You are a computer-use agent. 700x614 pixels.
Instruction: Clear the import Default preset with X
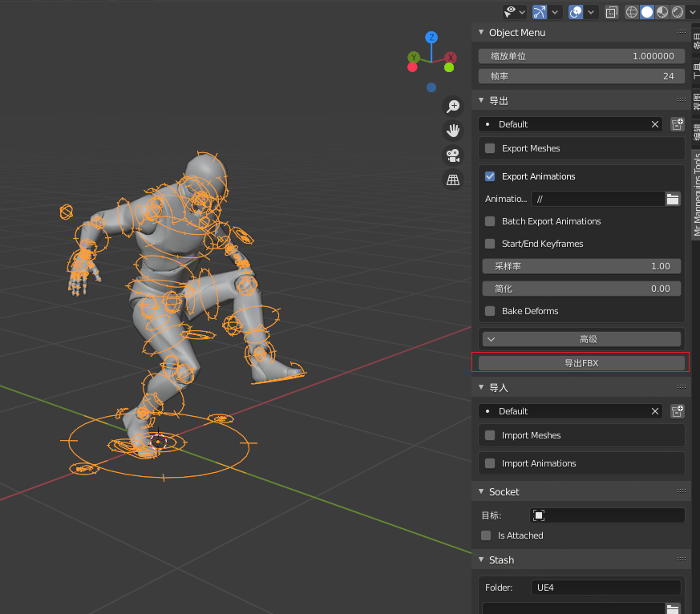655,411
